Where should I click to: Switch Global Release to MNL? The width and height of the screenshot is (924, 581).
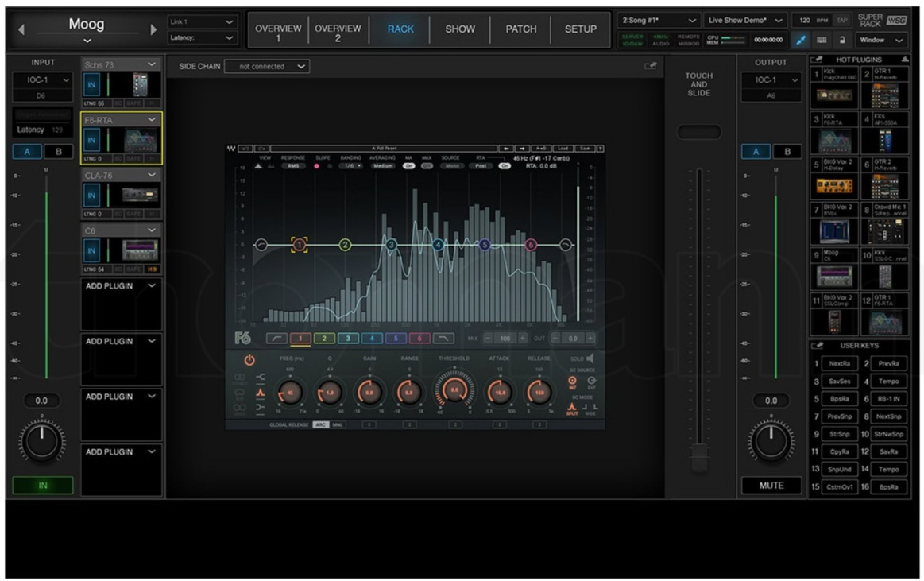338,425
